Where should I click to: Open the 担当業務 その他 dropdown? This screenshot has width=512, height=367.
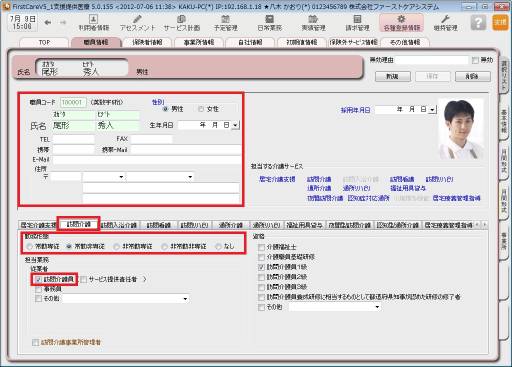click(185, 299)
